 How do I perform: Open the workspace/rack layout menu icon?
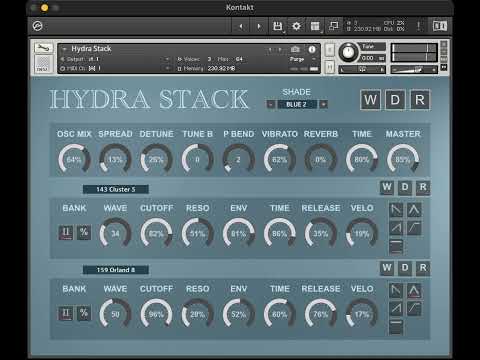pos(315,26)
